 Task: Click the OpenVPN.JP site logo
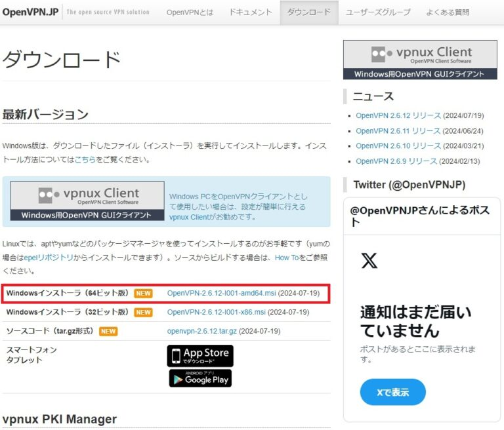click(31, 12)
